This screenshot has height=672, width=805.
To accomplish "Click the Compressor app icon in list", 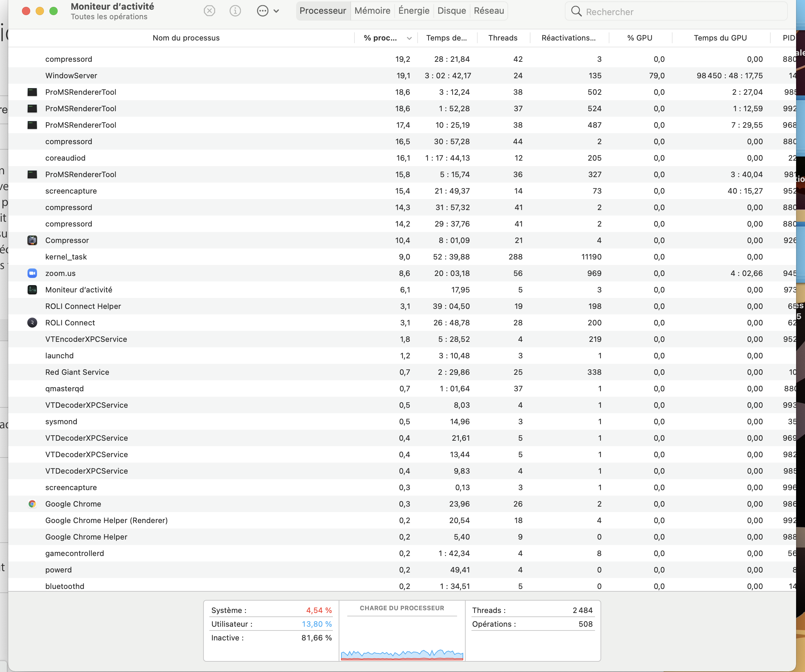I will click(32, 240).
